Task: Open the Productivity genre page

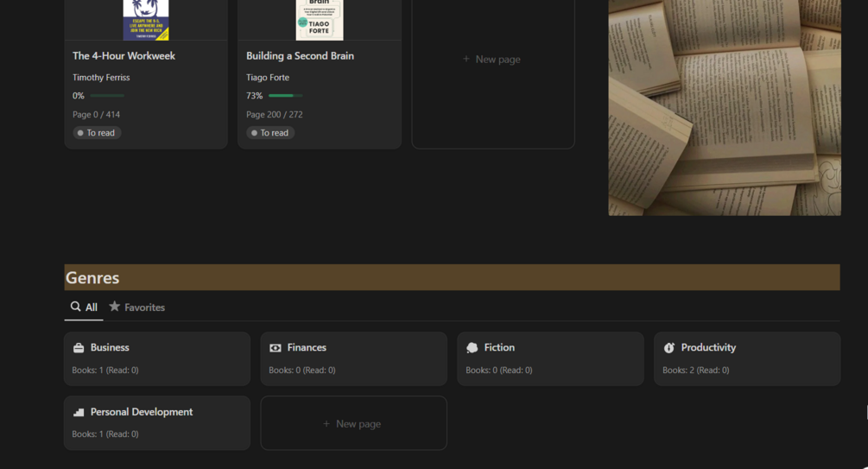Action: click(x=747, y=358)
